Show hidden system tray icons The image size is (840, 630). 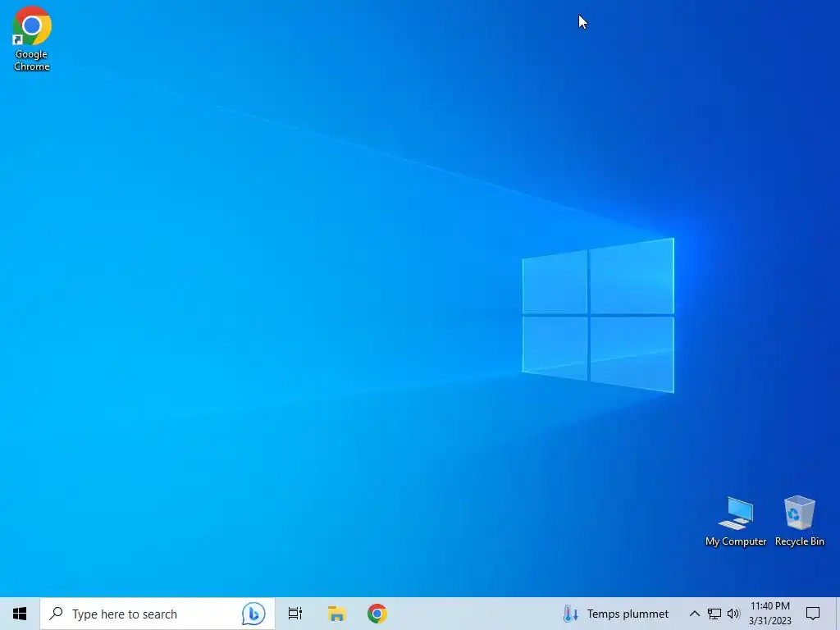694,614
